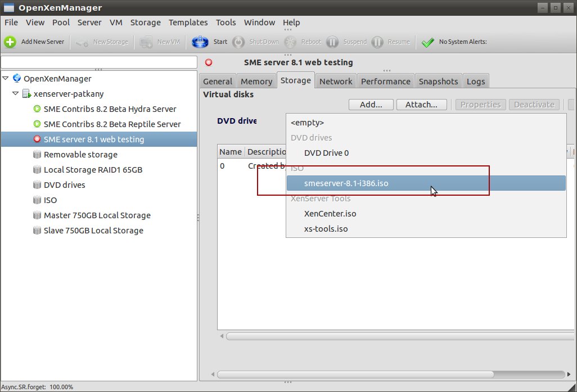Click red status icon beside VM title
The width and height of the screenshot is (577, 392).
209,62
